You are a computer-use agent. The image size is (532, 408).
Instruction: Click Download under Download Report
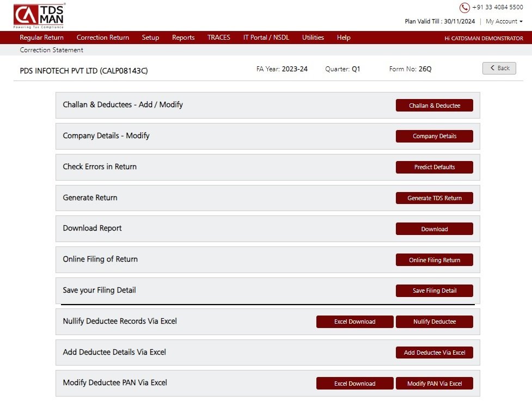[x=434, y=229]
